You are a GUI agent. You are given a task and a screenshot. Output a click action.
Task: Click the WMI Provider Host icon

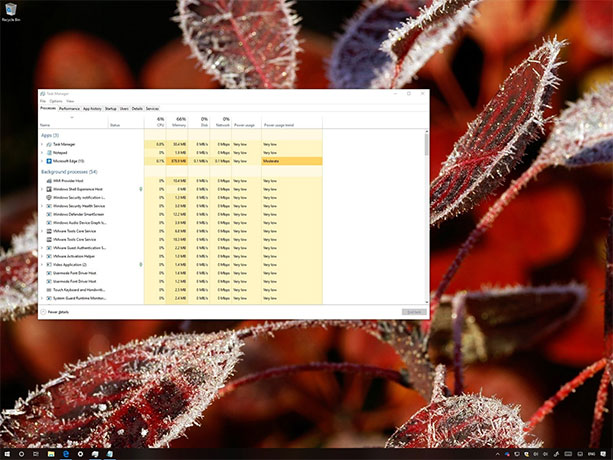[x=49, y=181]
